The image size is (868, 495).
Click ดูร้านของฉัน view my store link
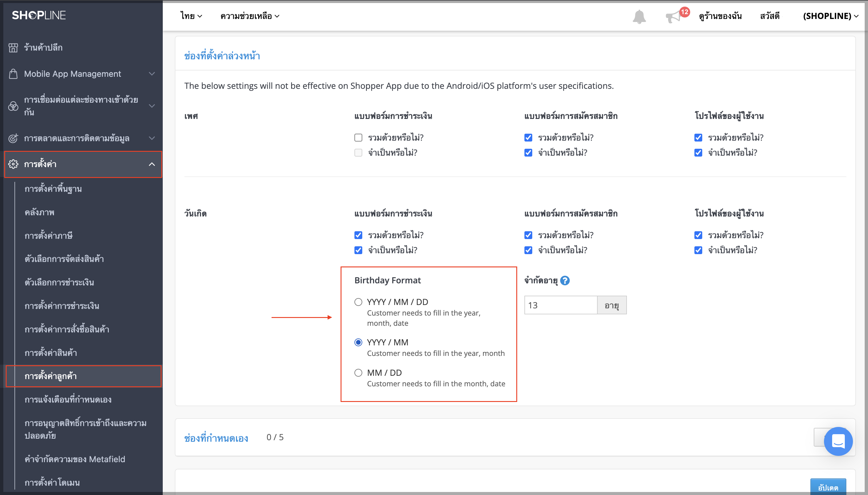(x=720, y=16)
